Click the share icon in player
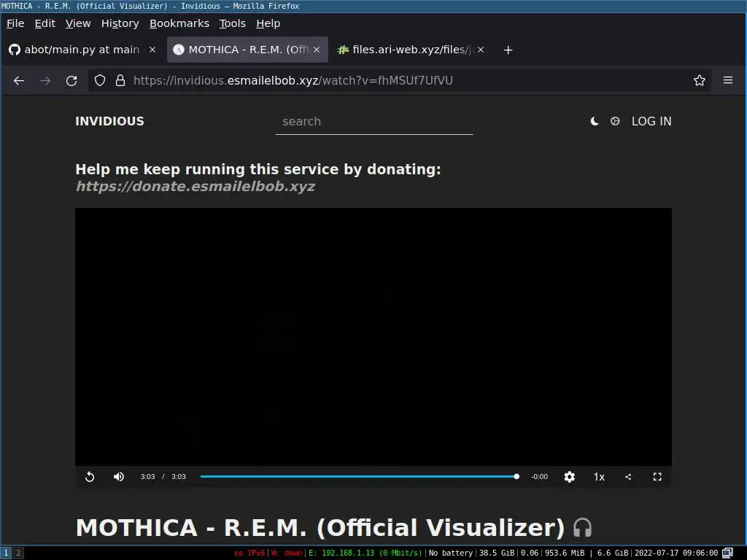The image size is (747, 560). [x=628, y=477]
